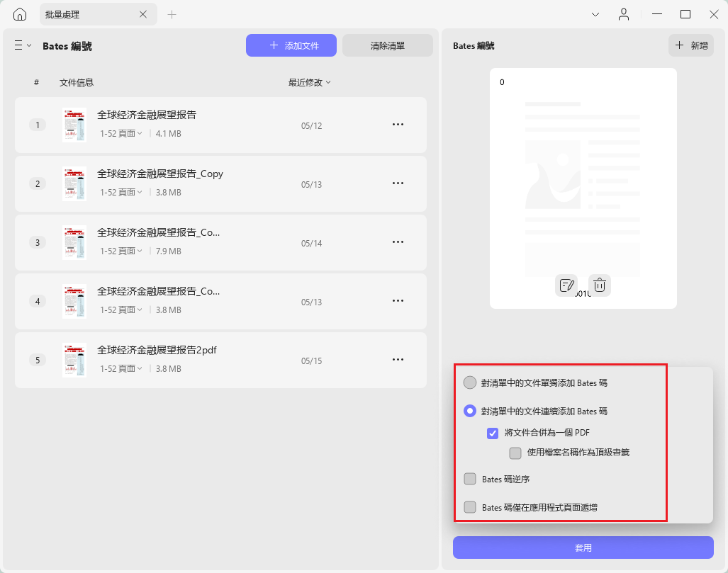
Task: Click the 文件信息 column header
Action: pos(77,83)
